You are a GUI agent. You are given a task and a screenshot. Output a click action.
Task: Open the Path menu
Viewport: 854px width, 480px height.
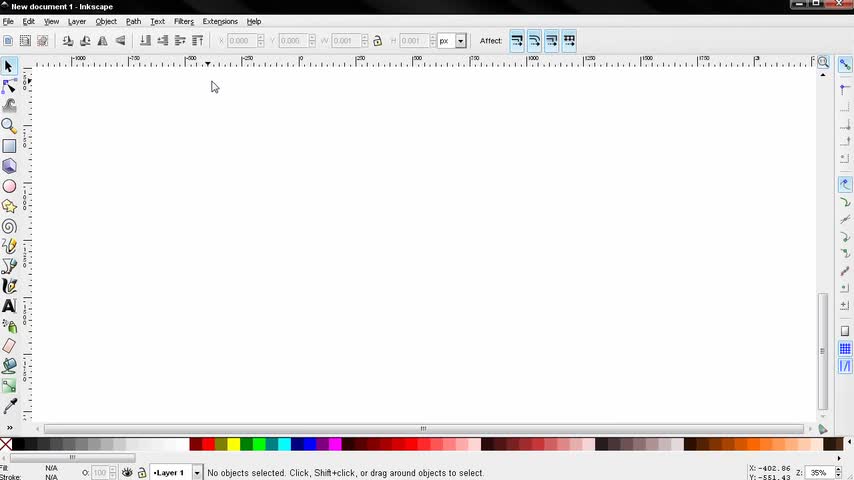click(133, 21)
